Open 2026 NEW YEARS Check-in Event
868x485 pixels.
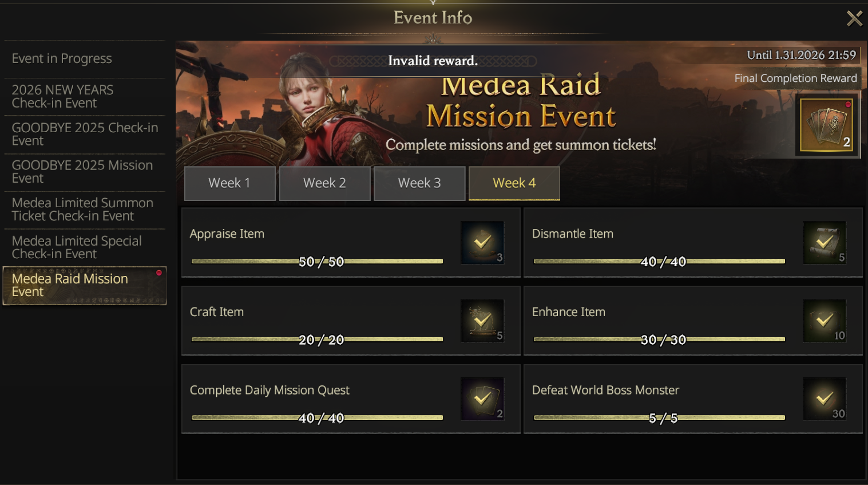pos(85,97)
